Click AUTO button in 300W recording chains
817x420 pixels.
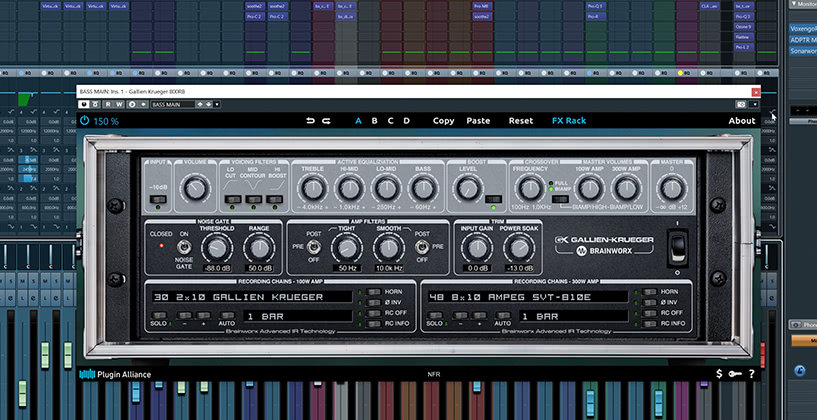pyautogui.click(x=503, y=315)
